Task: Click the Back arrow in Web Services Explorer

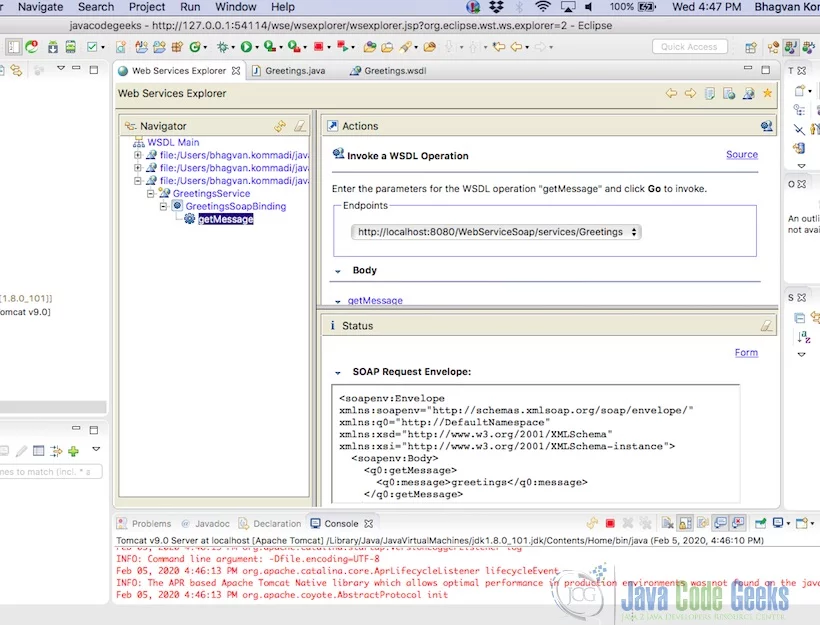Action: (x=671, y=93)
